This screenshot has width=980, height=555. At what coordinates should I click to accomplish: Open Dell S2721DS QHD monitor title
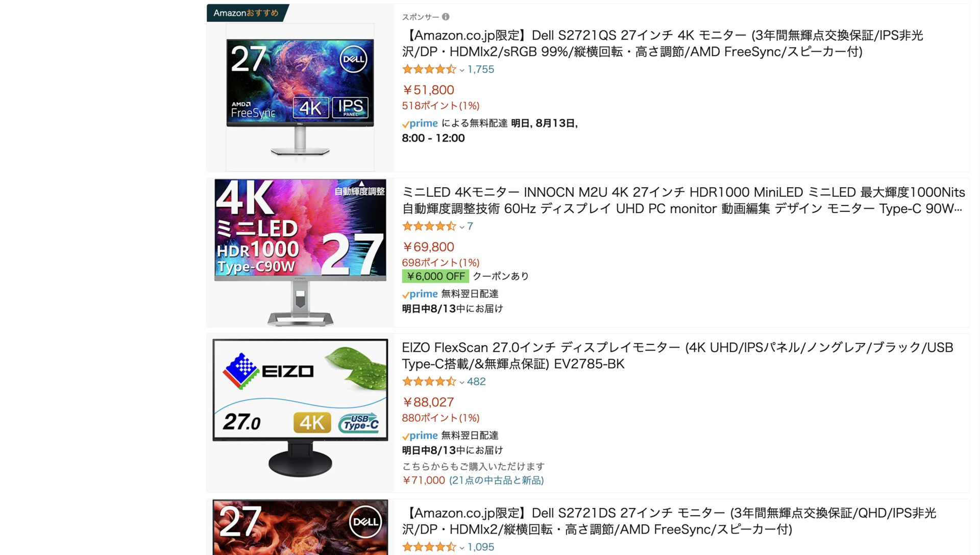[x=669, y=521]
